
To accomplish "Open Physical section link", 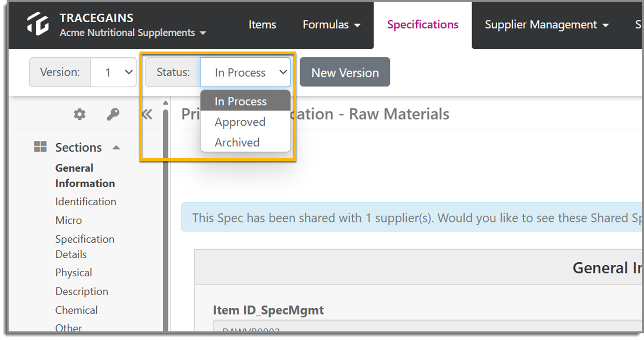I will (74, 273).
